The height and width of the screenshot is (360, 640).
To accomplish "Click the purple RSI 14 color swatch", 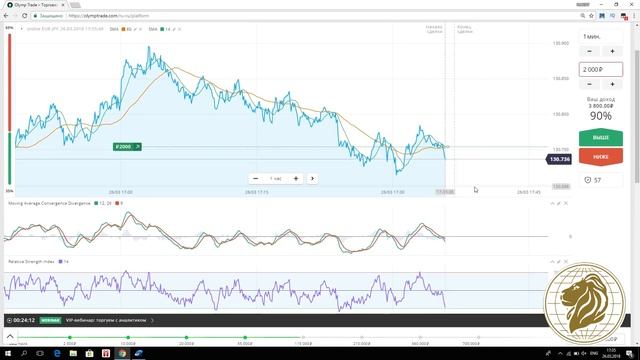I will pos(60,262).
